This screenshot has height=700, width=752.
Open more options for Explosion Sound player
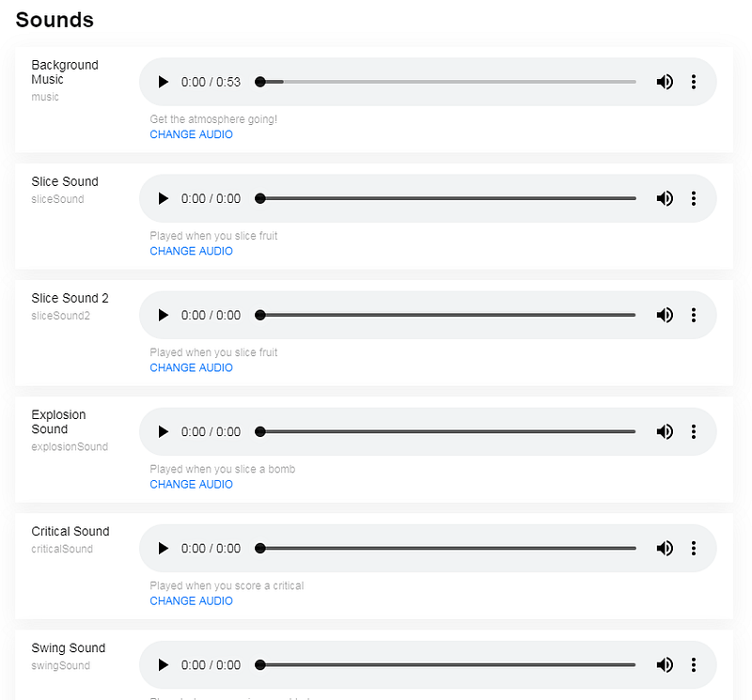(x=694, y=432)
